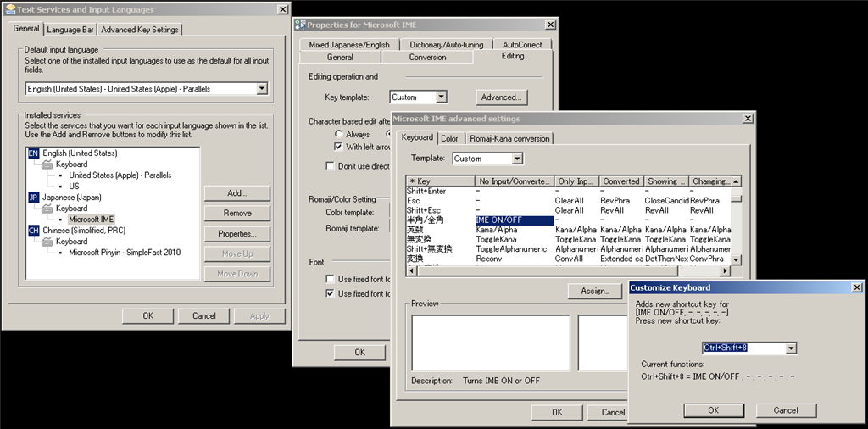Select Microsoft Pinyin - SimpleFast 2010
This screenshot has height=429, width=868.
[125, 253]
